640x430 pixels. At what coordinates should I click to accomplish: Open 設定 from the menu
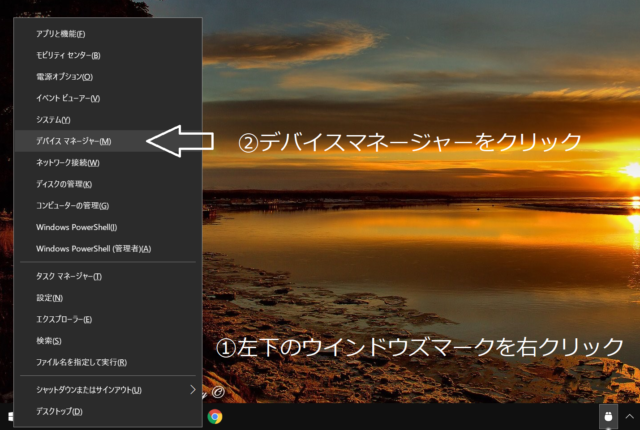click(x=108, y=298)
